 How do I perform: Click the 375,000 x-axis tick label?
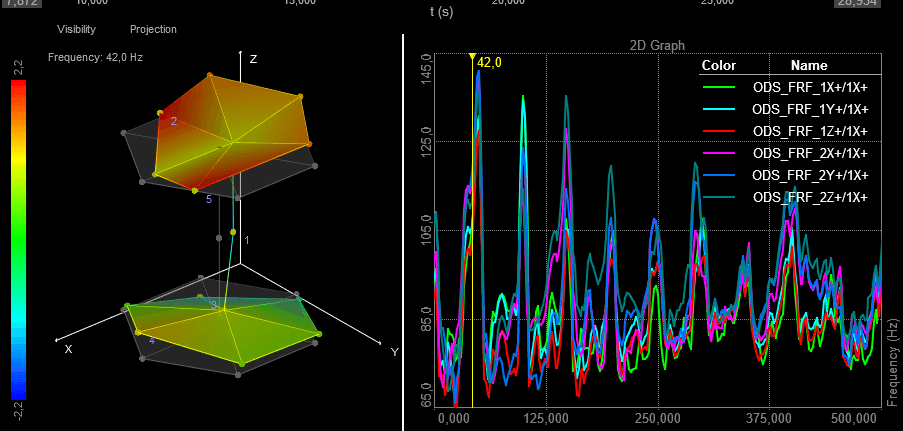770,417
